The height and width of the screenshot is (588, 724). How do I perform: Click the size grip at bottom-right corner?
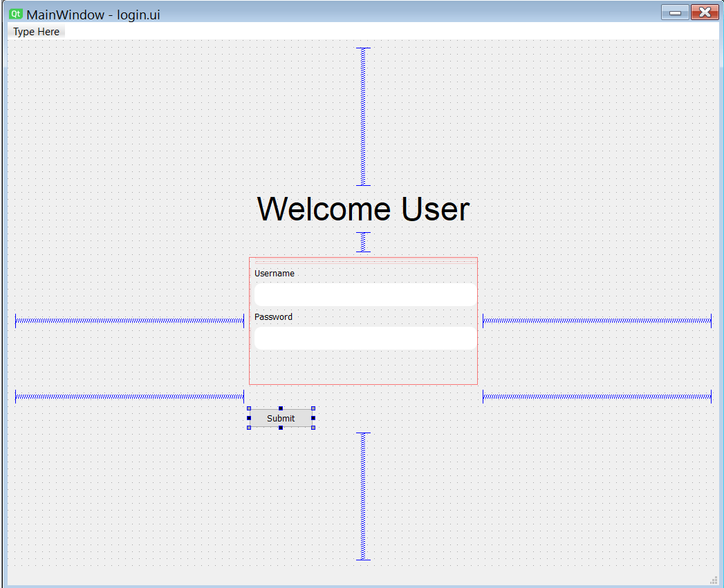coord(714,580)
